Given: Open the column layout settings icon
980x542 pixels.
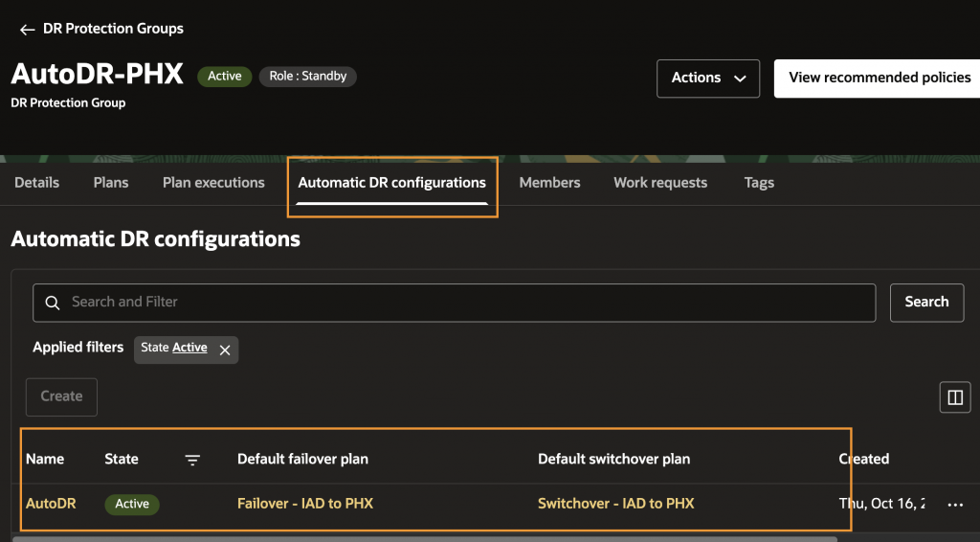Looking at the screenshot, I should (x=954, y=397).
